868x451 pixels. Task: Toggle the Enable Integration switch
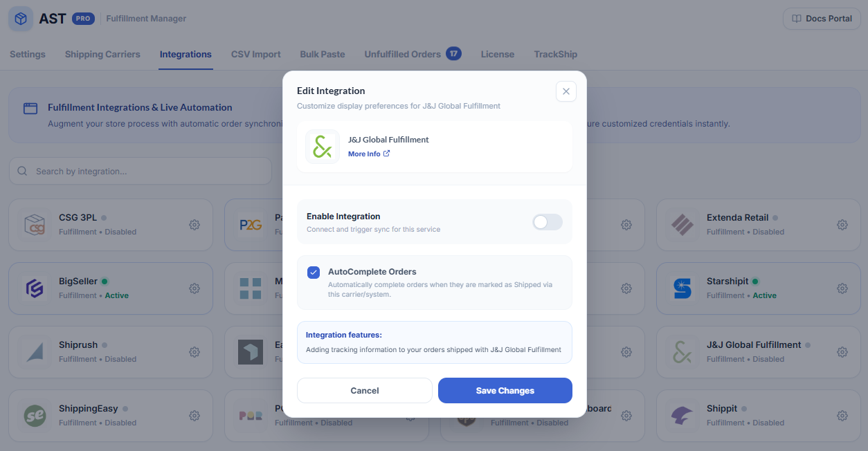pos(548,222)
